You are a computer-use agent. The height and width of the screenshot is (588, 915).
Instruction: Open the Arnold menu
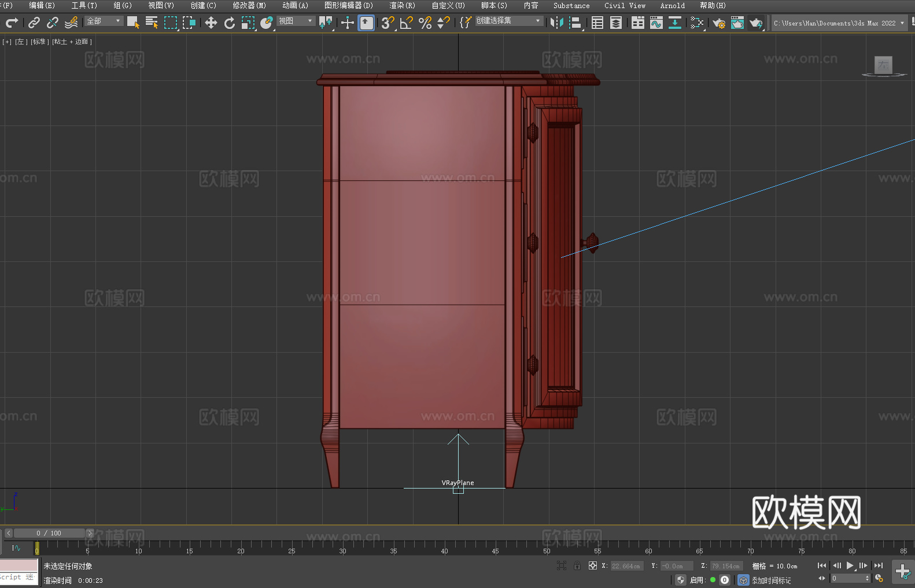coord(673,5)
